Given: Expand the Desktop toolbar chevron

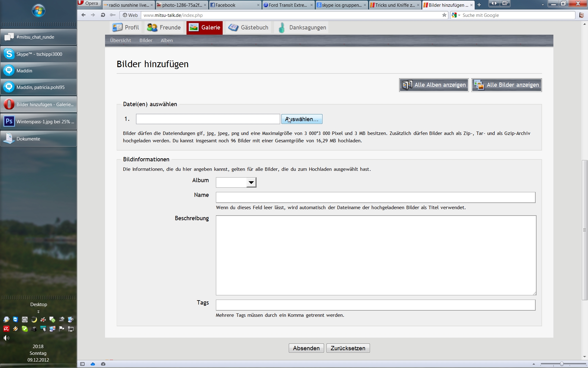Looking at the screenshot, I should click(38, 312).
